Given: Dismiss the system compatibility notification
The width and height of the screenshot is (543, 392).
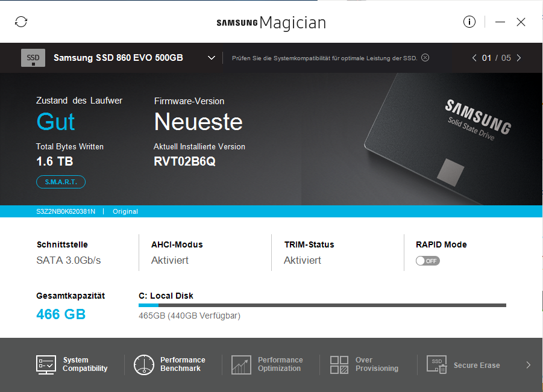Looking at the screenshot, I should (x=425, y=58).
